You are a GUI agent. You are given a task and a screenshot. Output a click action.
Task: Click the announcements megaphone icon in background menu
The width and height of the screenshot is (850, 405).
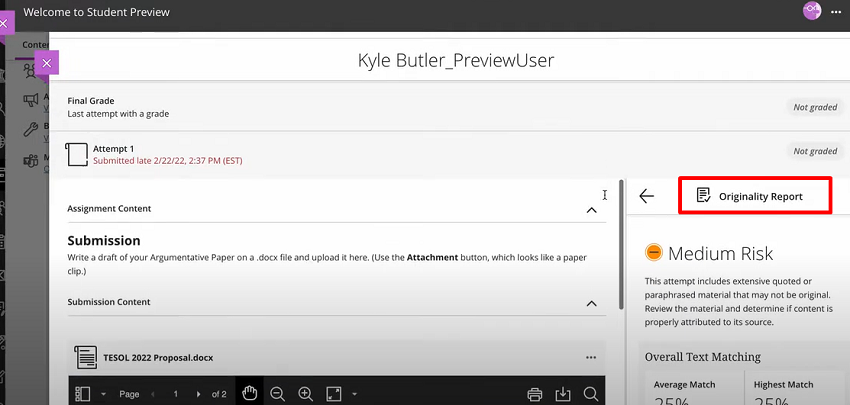(30, 100)
